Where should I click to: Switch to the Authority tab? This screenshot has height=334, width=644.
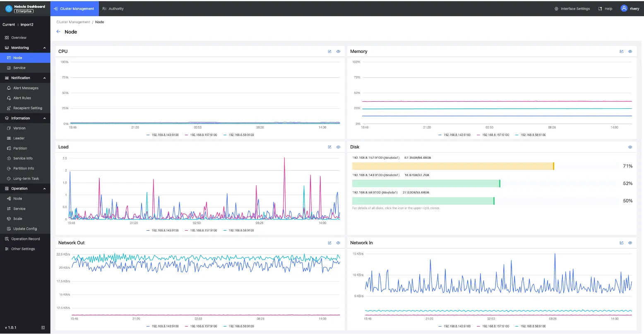coord(113,9)
